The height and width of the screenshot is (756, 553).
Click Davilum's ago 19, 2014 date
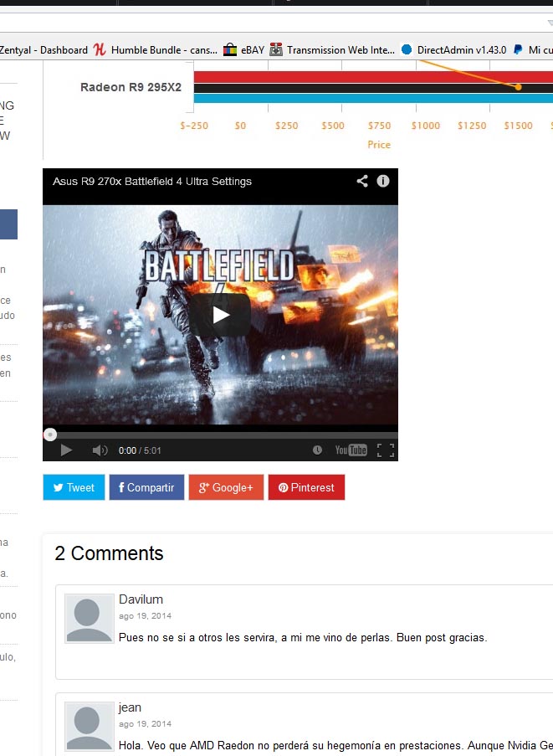145,615
